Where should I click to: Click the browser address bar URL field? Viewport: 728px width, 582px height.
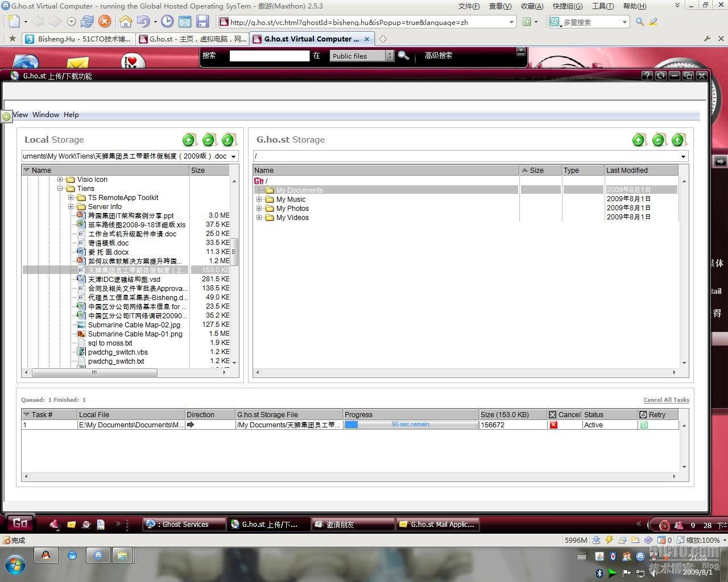click(367, 22)
